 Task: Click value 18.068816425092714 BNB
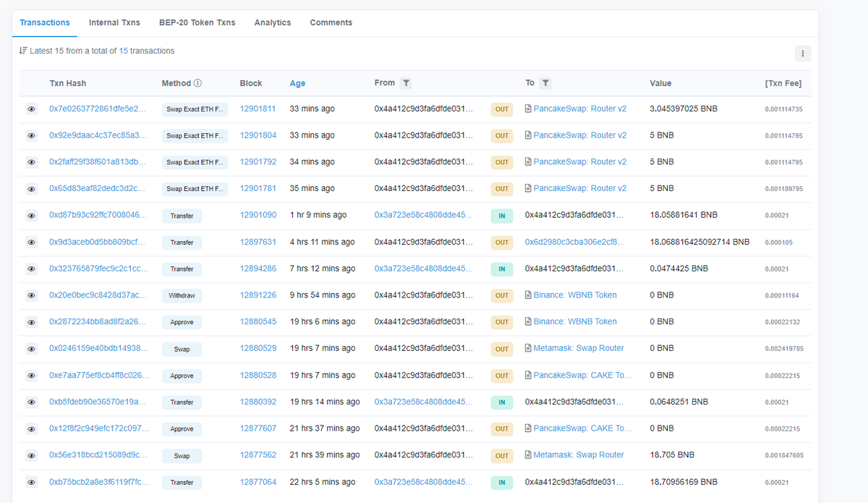(699, 242)
